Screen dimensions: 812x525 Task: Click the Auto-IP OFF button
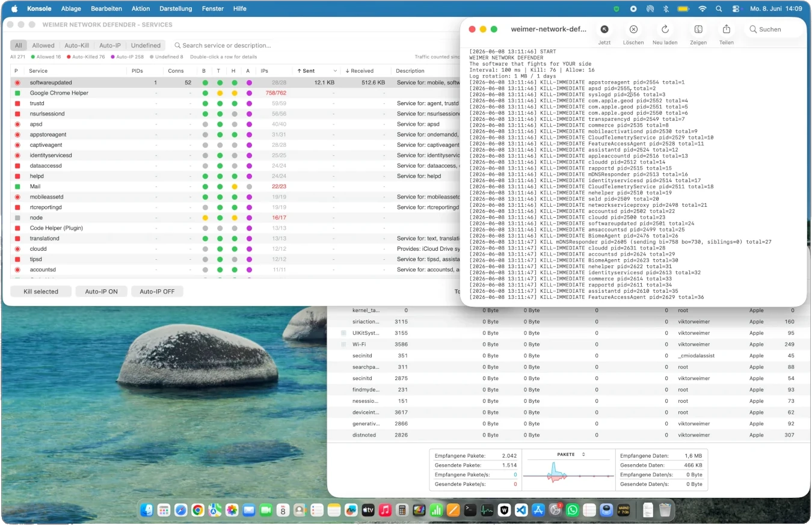[157, 292]
